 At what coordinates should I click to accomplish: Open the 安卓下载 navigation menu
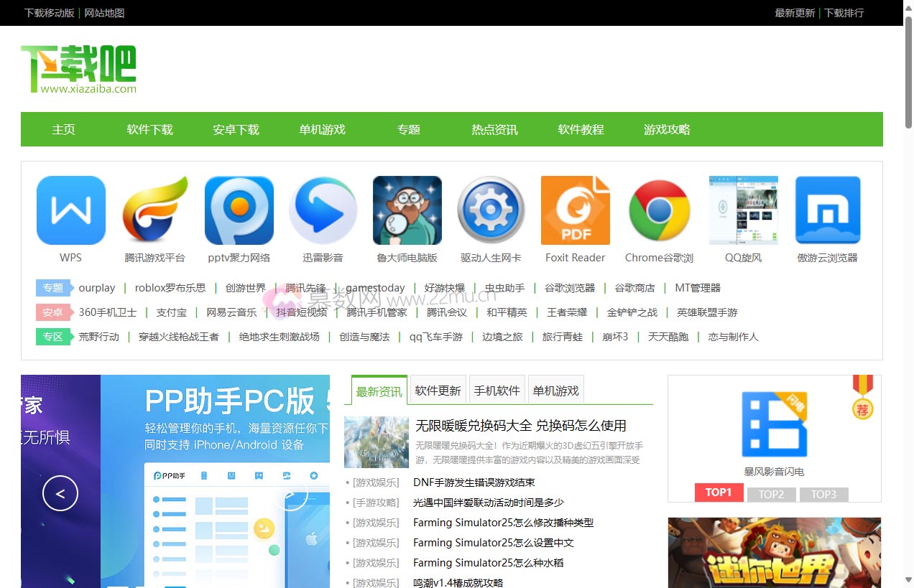click(235, 129)
